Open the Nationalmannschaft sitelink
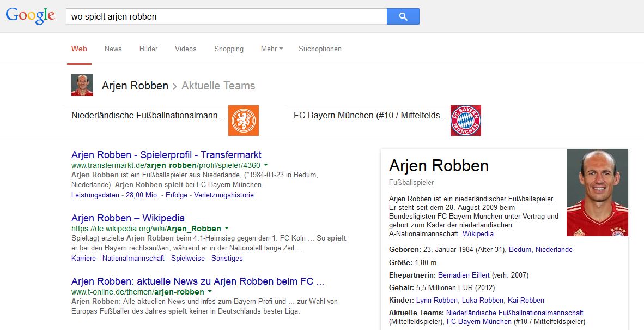Screen dimensions: 644x330 tap(133, 258)
